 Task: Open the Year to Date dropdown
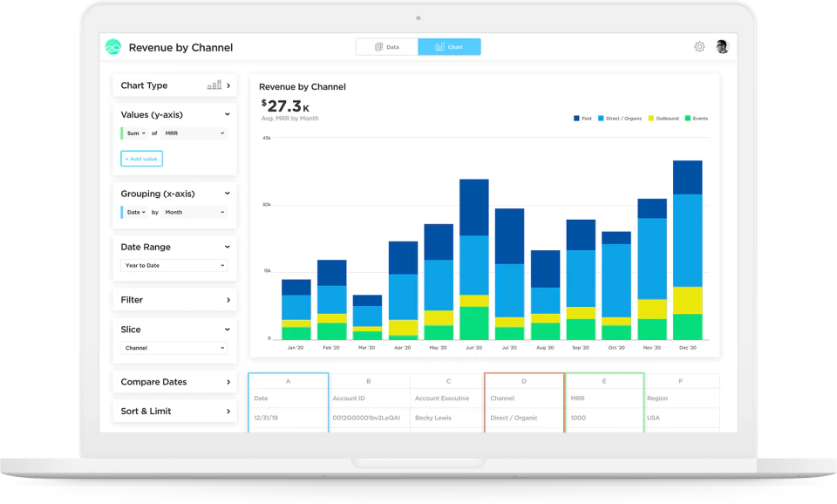(174, 265)
